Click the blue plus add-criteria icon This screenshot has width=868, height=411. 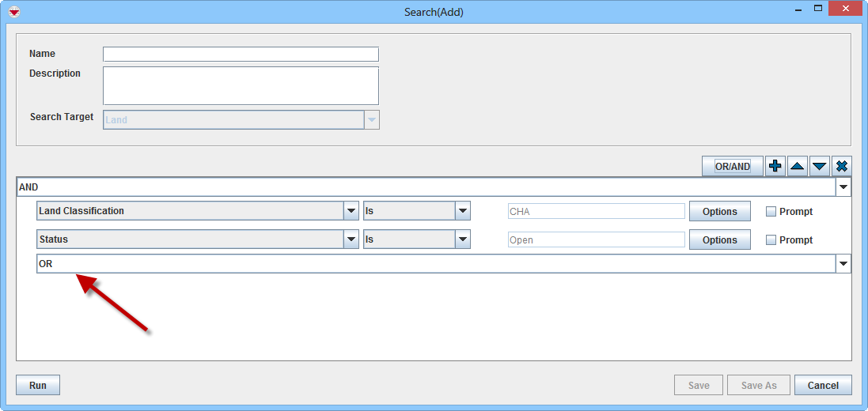pos(775,166)
